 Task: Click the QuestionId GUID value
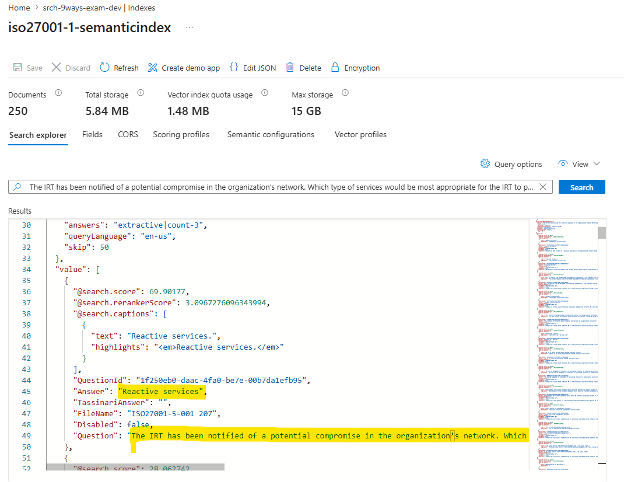tap(223, 381)
